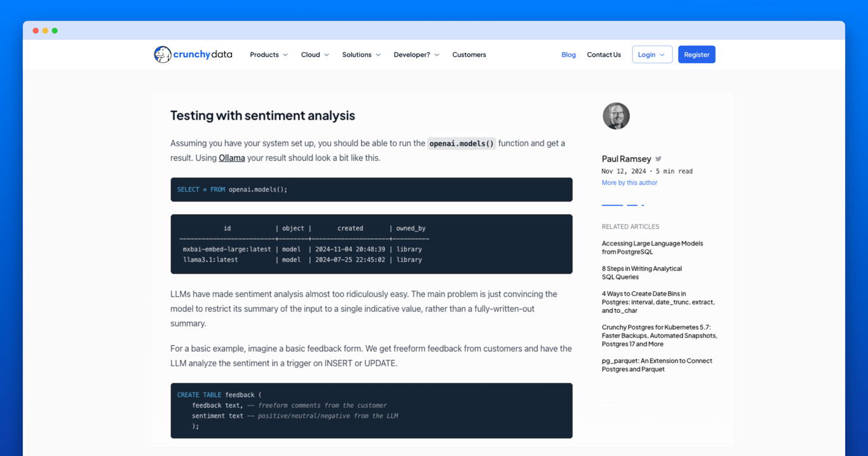Open the pg_parquet extension article
The image size is (868, 456).
(x=658, y=364)
